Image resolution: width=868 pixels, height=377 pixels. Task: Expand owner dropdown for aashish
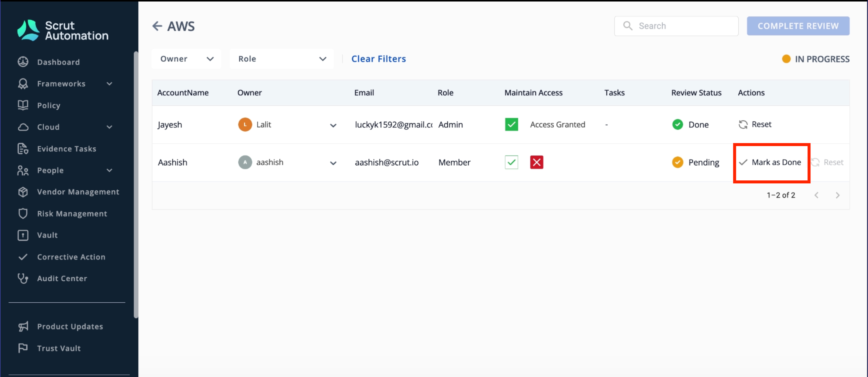tap(333, 163)
